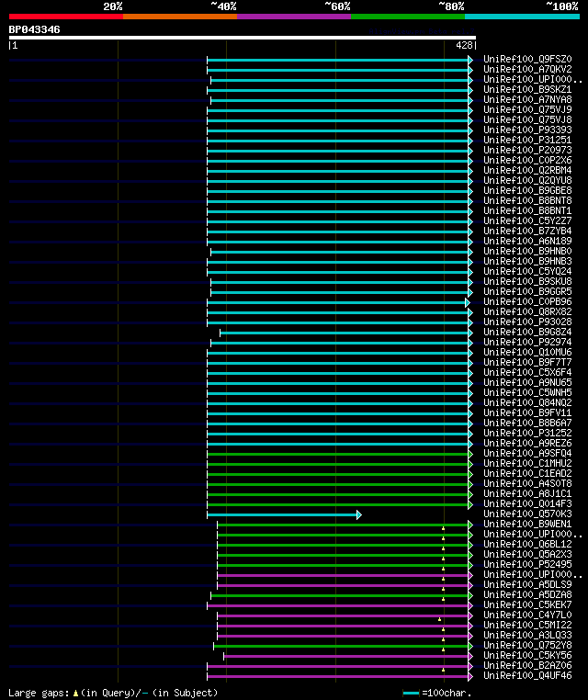The image size is (588, 700).
Task: Click the UniRef100_C5Y2Z7 label
Action: point(527,221)
